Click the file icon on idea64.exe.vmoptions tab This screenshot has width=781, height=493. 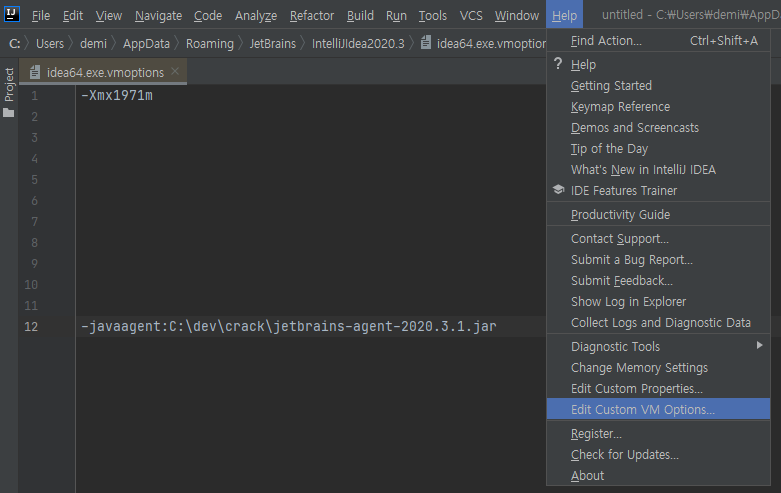34,73
